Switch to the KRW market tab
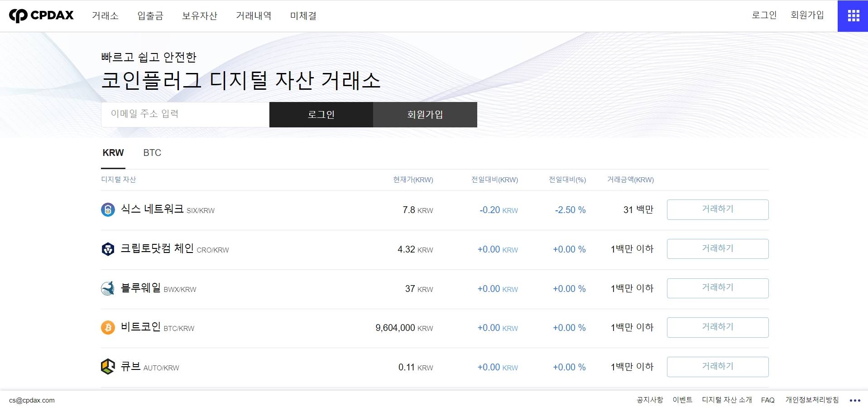The image size is (868, 408). click(113, 153)
